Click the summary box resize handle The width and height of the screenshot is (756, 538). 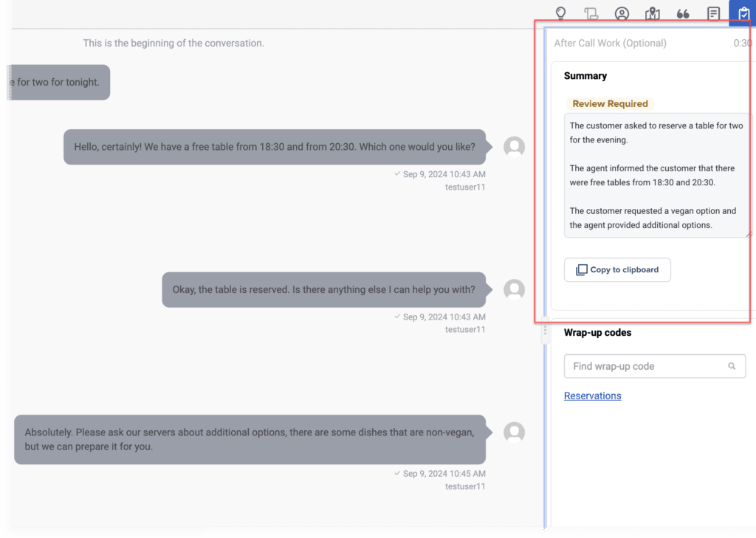749,235
